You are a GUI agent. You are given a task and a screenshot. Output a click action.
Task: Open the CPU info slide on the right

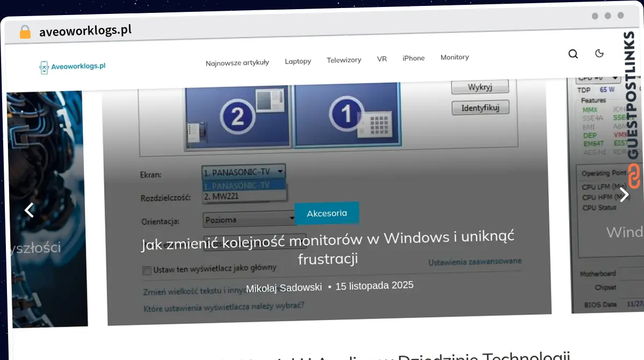click(606, 193)
